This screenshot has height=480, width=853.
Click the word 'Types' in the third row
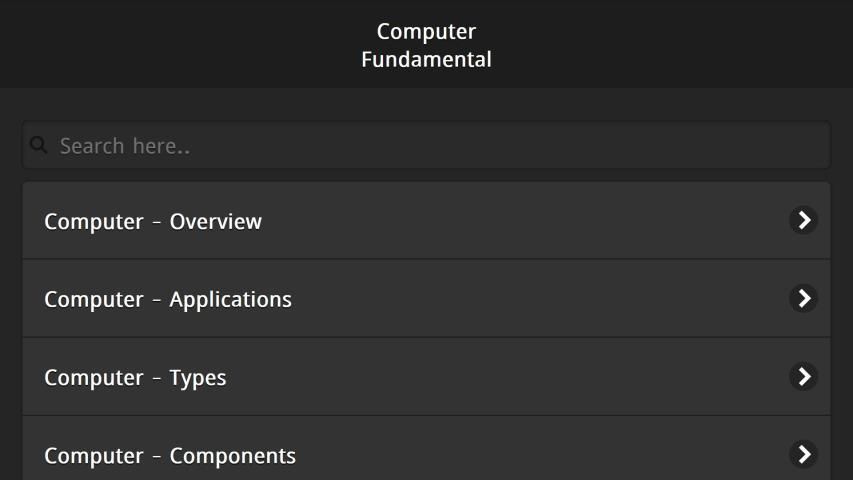[198, 378]
